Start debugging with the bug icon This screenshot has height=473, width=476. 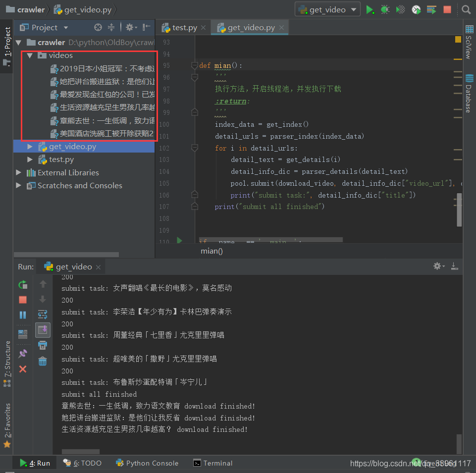coord(385,10)
